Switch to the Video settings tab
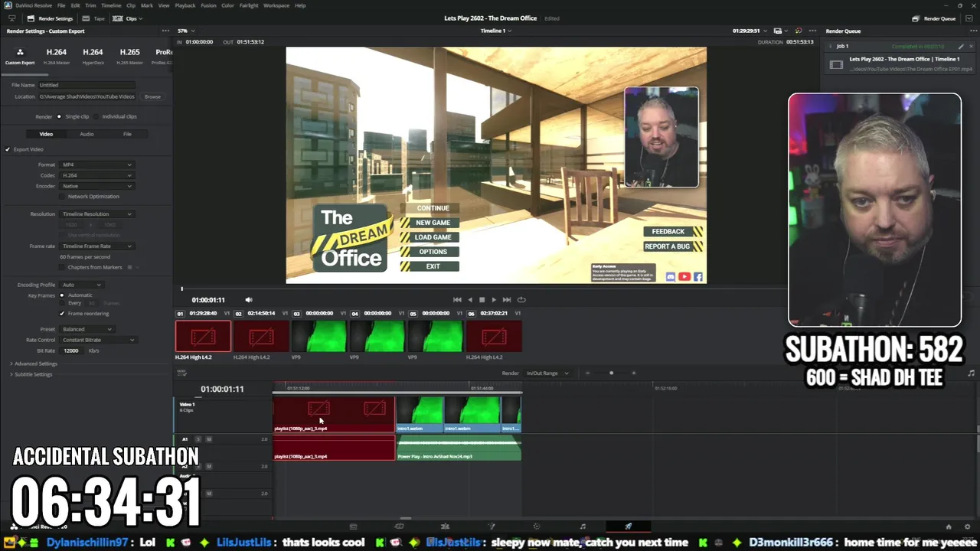The height and width of the screenshot is (551, 980). [46, 134]
